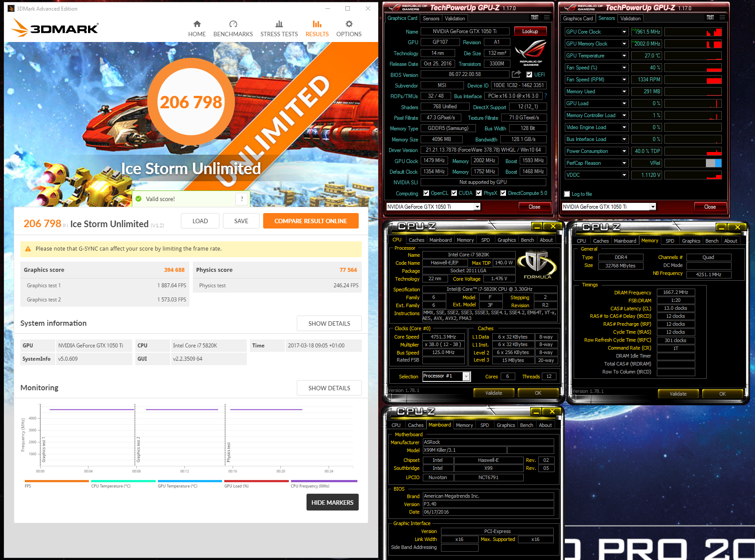Toggle the UEFI checkbox in GPU-Z
Viewport: 755px width, 560px height.
529,75
